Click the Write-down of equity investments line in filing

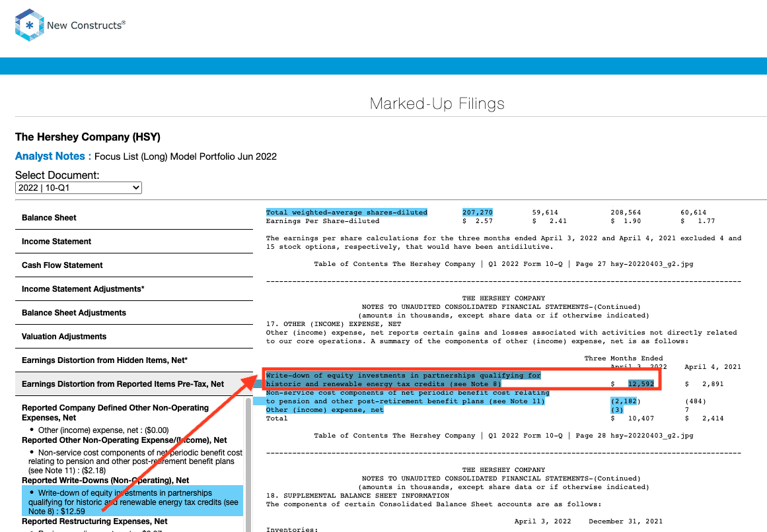(403, 380)
